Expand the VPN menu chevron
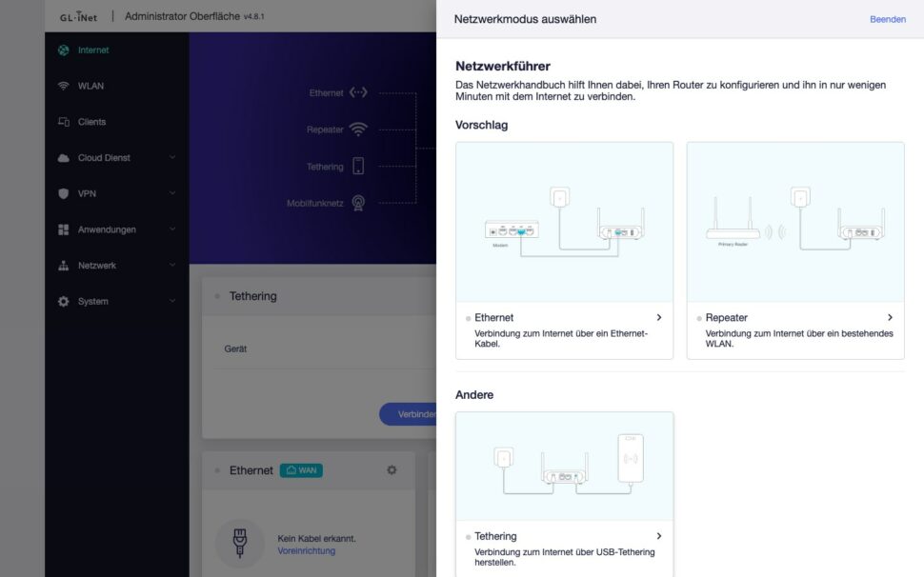 (172, 193)
